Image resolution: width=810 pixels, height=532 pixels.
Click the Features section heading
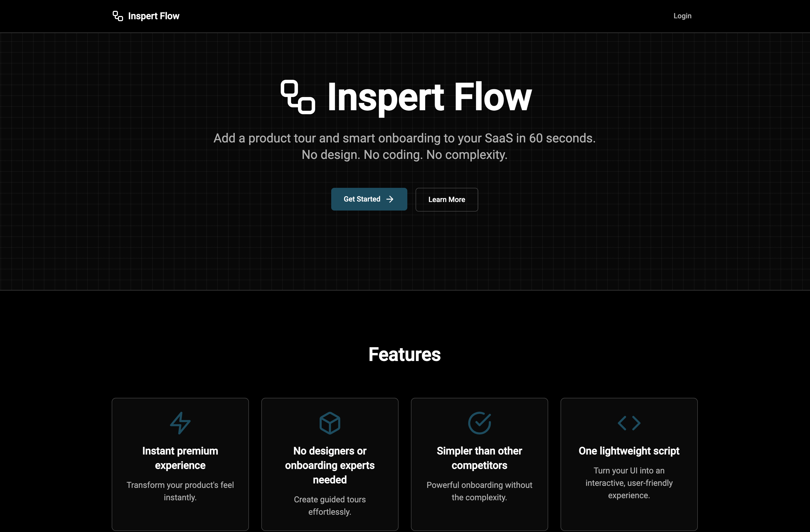pyautogui.click(x=404, y=354)
